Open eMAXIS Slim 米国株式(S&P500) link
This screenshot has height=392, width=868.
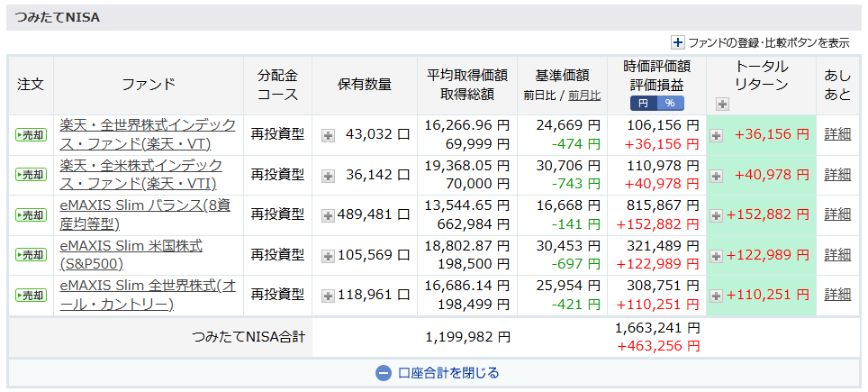point(131,255)
